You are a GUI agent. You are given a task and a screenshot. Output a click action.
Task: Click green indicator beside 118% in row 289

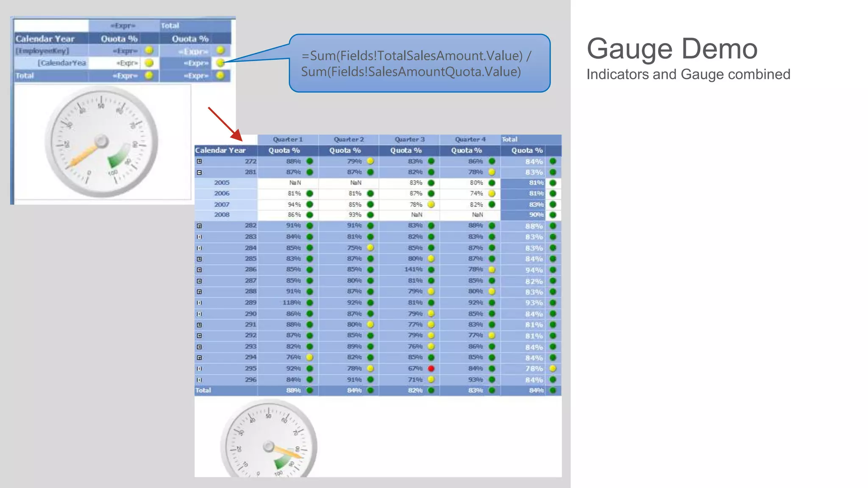pyautogui.click(x=310, y=302)
